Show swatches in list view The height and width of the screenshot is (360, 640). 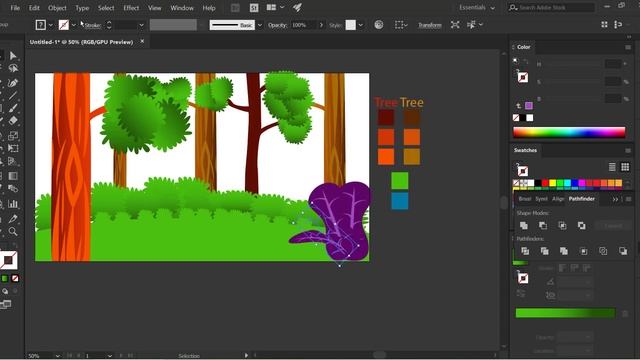coord(612,167)
